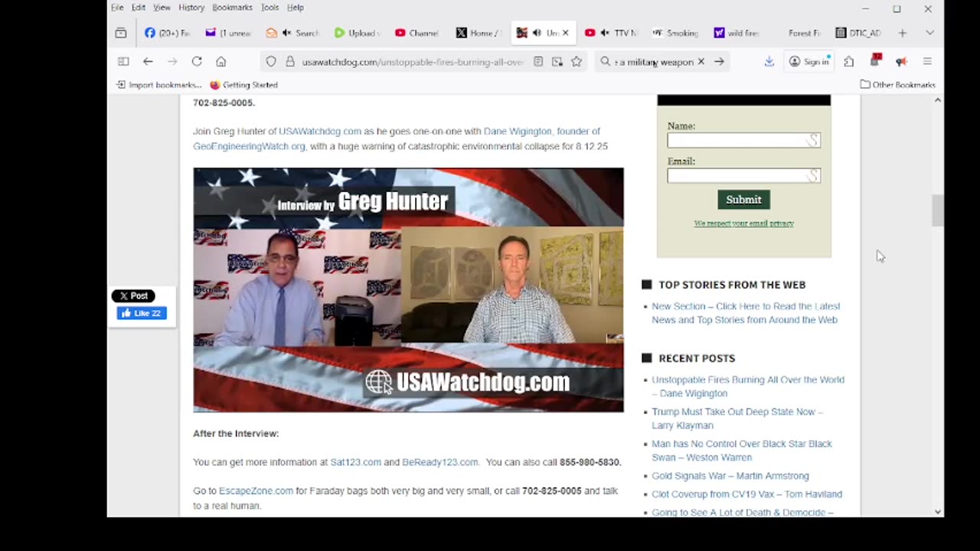Click the address bar URL field
Viewport: 980px width, 551px height.
(x=412, y=62)
